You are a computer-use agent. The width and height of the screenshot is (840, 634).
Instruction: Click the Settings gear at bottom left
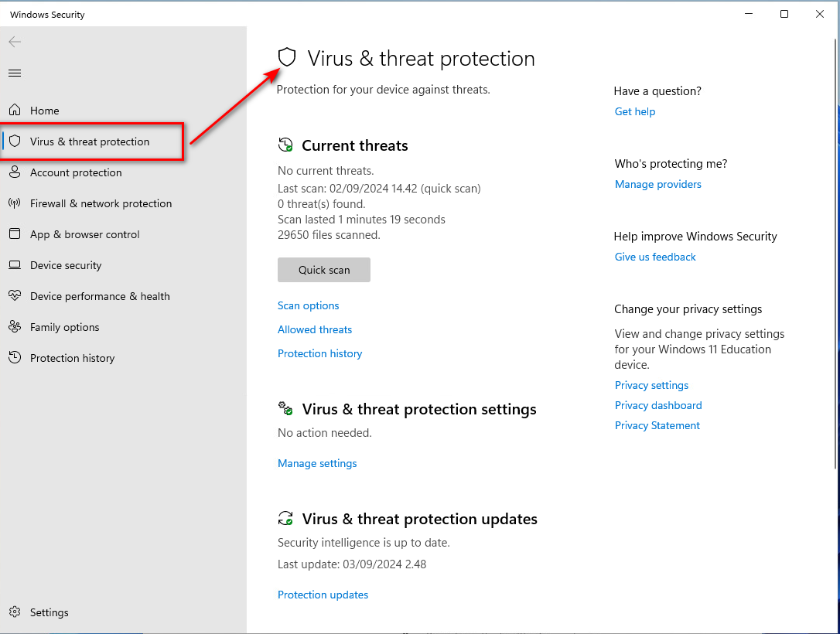click(x=15, y=612)
